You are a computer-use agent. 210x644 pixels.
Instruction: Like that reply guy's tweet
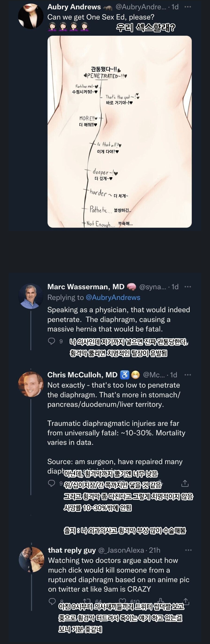[122, 601]
